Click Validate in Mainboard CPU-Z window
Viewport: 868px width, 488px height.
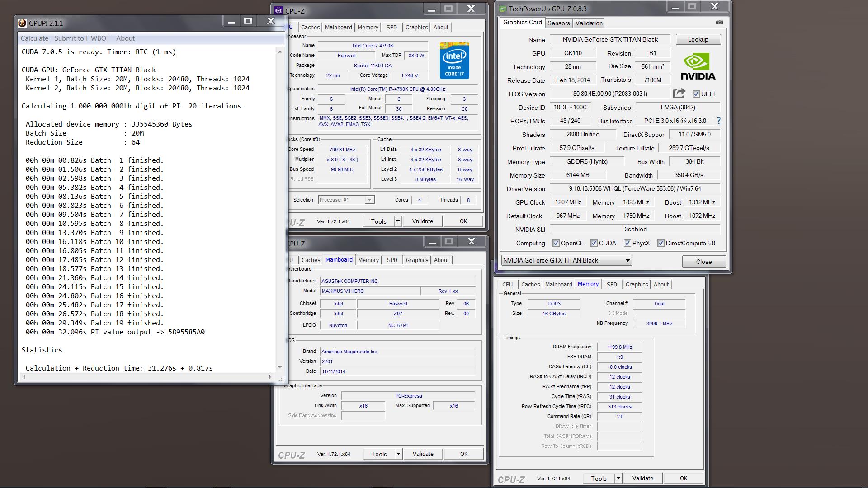click(x=423, y=454)
